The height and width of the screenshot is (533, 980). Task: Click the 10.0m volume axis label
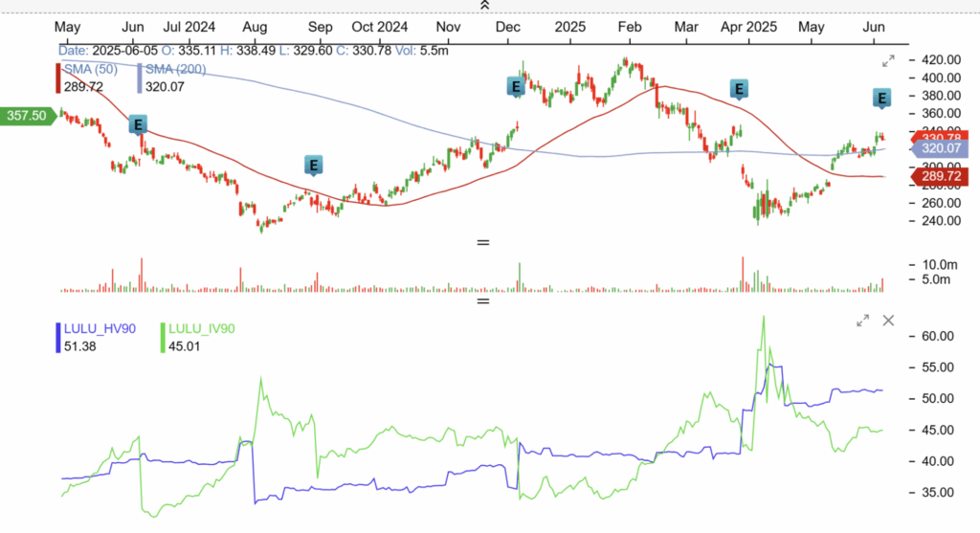point(940,265)
